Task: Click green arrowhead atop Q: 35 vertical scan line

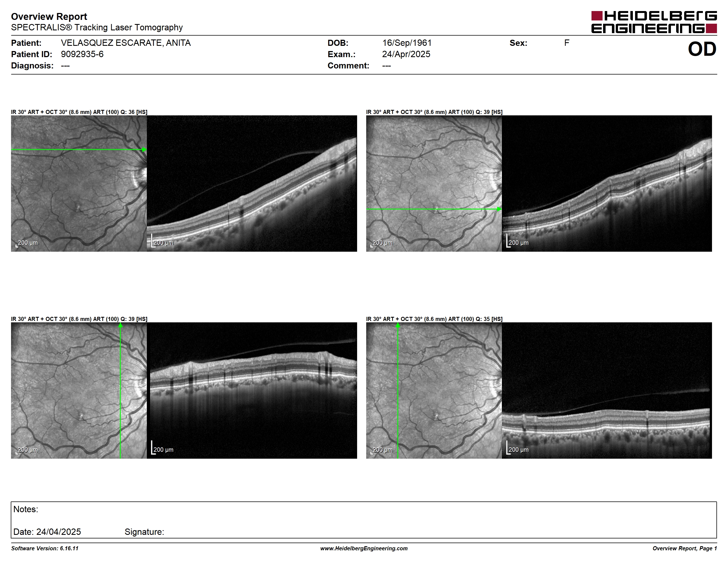Action: click(398, 325)
